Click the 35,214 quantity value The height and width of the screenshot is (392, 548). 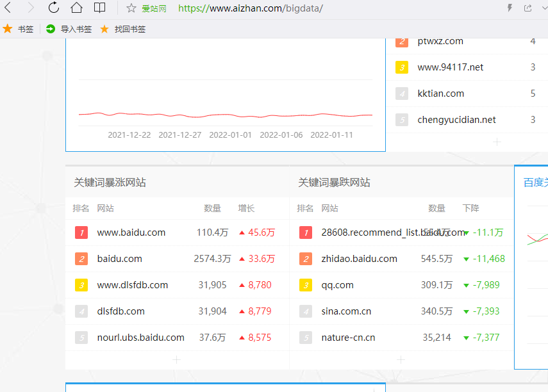coord(436,338)
